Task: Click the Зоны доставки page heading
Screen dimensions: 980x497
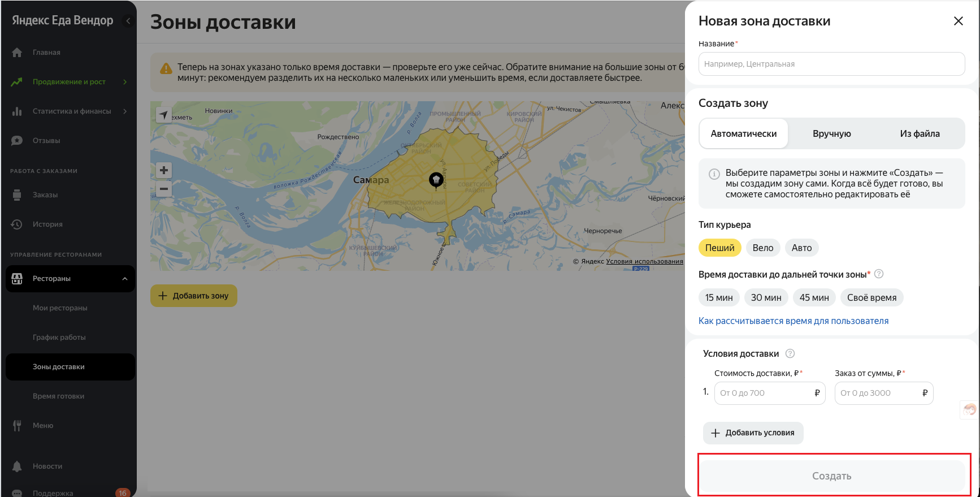Action: pyautogui.click(x=223, y=22)
